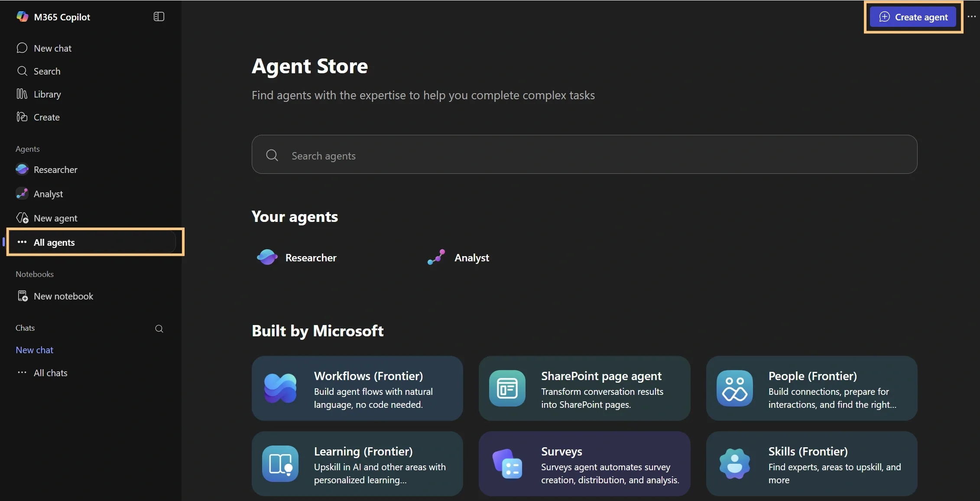980x501 pixels.
Task: Start a New chat from the sidebar
Action: [52, 48]
